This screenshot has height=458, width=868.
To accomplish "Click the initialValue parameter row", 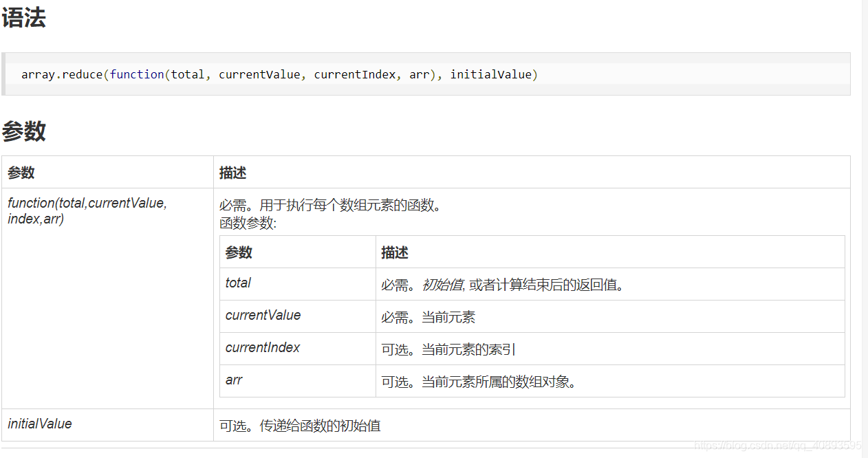I will 426,425.
